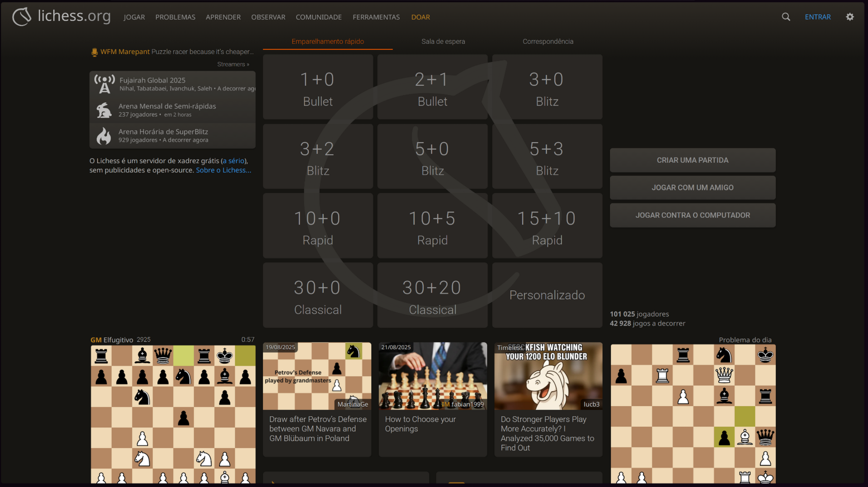Click the microphone icon next to WFM Marepant

click(94, 52)
